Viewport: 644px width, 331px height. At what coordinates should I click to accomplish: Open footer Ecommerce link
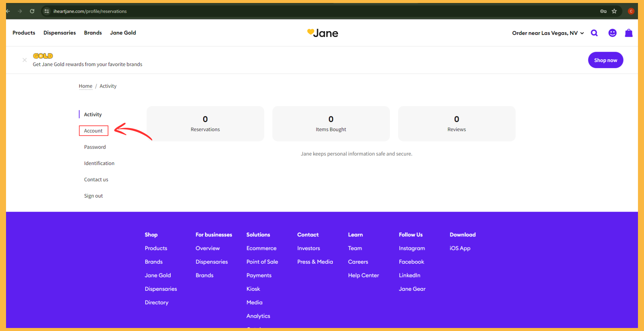(x=262, y=248)
